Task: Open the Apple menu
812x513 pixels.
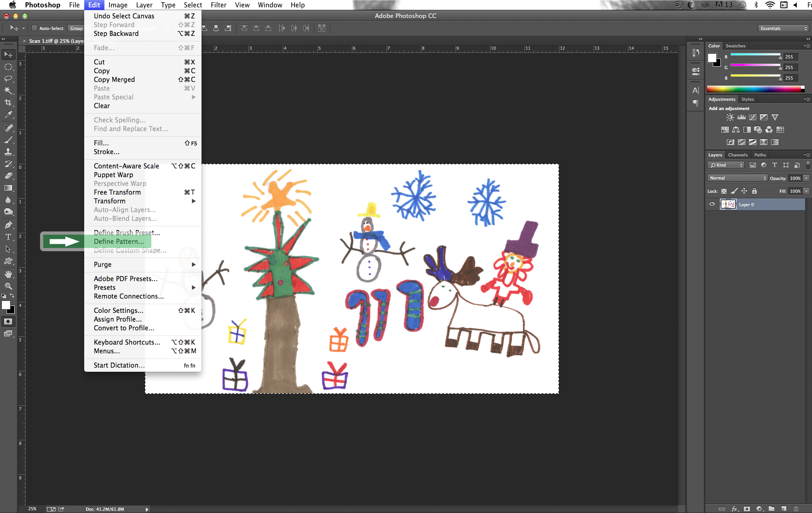Action: tap(12, 5)
